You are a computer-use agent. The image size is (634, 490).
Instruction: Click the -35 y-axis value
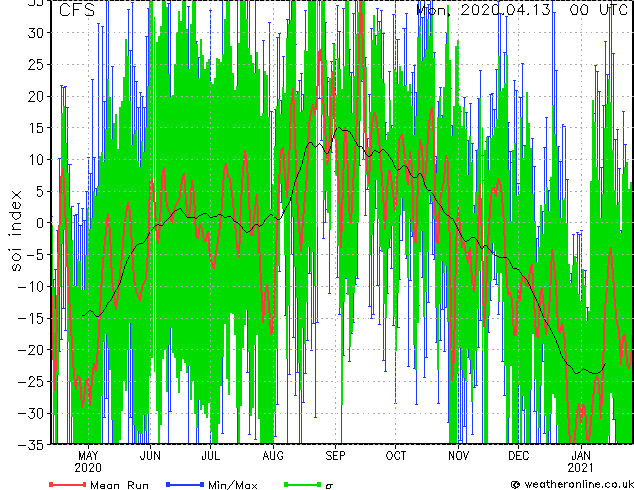coord(32,444)
